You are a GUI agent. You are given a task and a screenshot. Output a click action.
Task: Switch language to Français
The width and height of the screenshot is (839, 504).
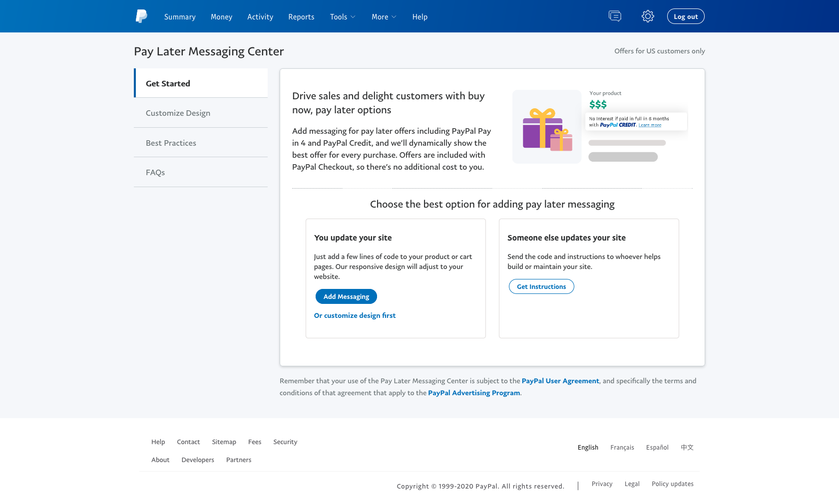click(x=622, y=448)
